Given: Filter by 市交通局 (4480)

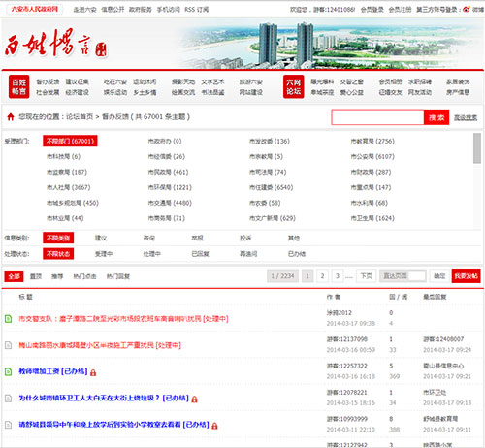Looking at the screenshot, I should coord(170,203).
